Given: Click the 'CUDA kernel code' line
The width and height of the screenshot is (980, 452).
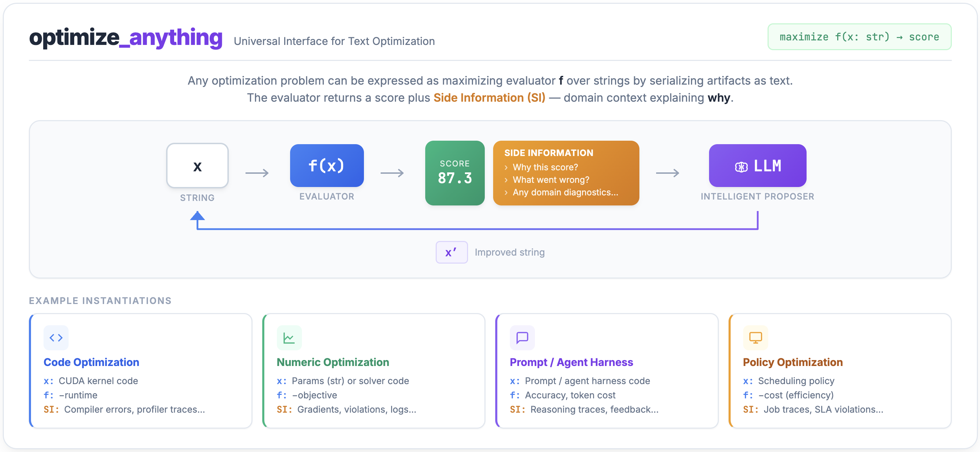Looking at the screenshot, I should pyautogui.click(x=98, y=381).
